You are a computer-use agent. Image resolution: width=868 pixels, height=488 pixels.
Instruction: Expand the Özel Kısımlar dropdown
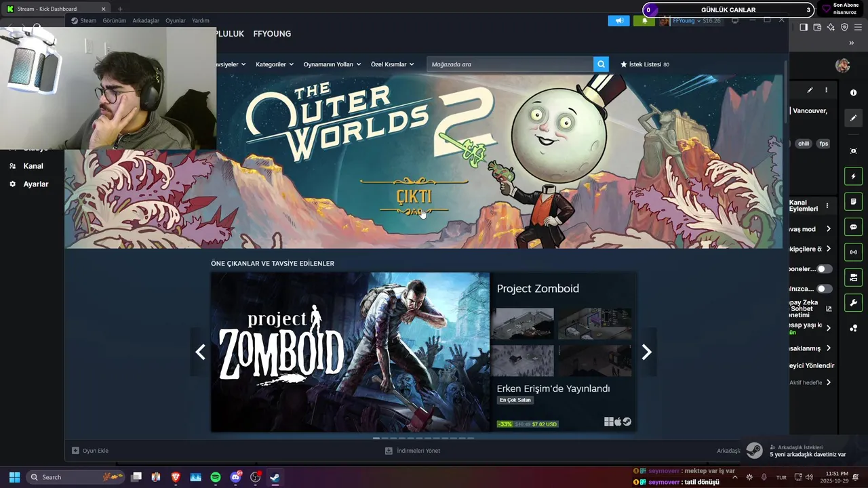pos(392,64)
